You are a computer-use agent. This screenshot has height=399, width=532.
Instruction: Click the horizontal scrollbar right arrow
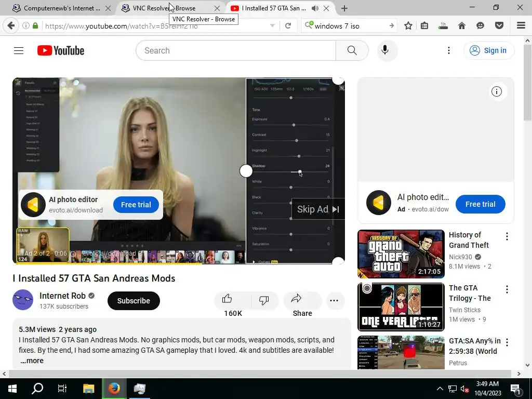click(519, 374)
